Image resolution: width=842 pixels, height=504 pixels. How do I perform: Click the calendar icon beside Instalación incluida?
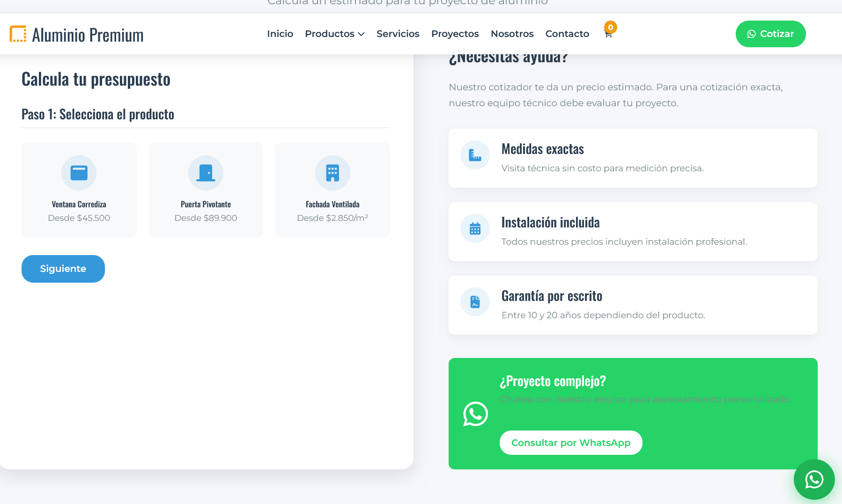tap(475, 228)
